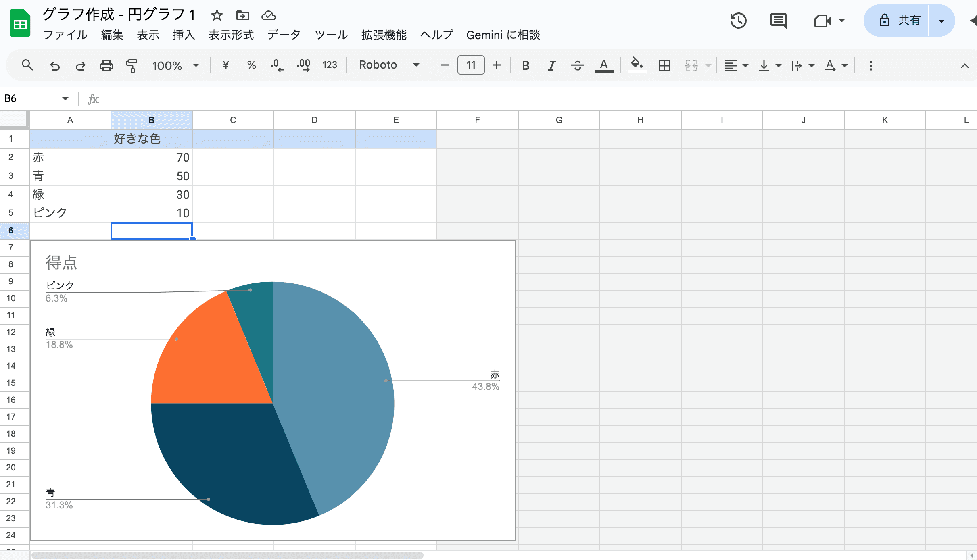Open the データ menu
The width and height of the screenshot is (977, 560).
283,35
